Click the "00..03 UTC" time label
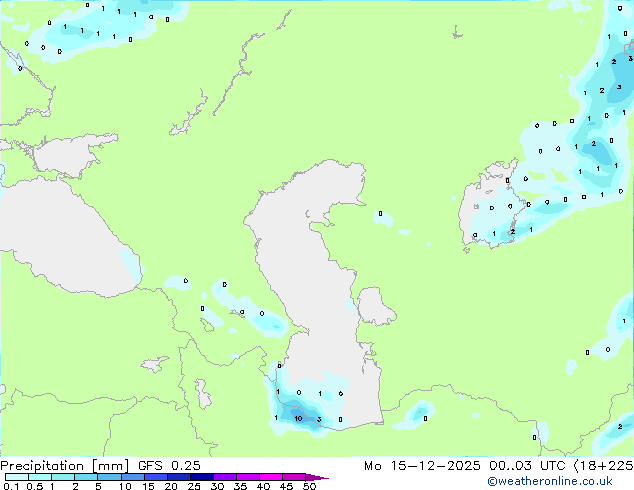 (x=527, y=466)
